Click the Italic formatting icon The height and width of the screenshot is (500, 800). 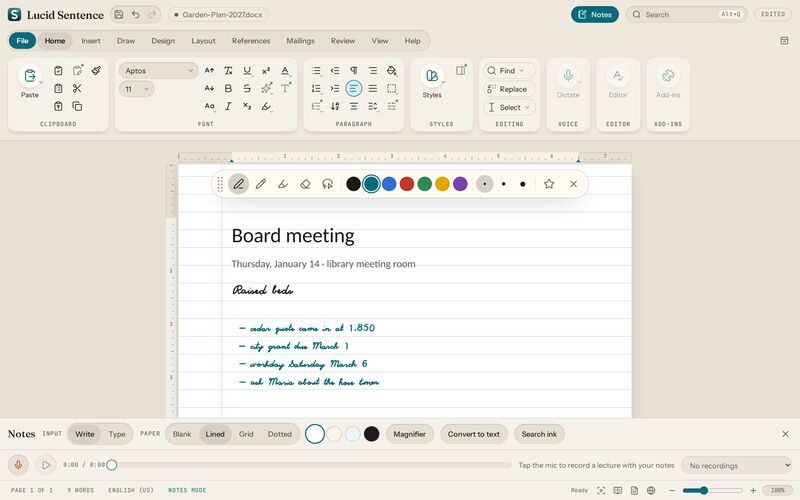[228, 106]
